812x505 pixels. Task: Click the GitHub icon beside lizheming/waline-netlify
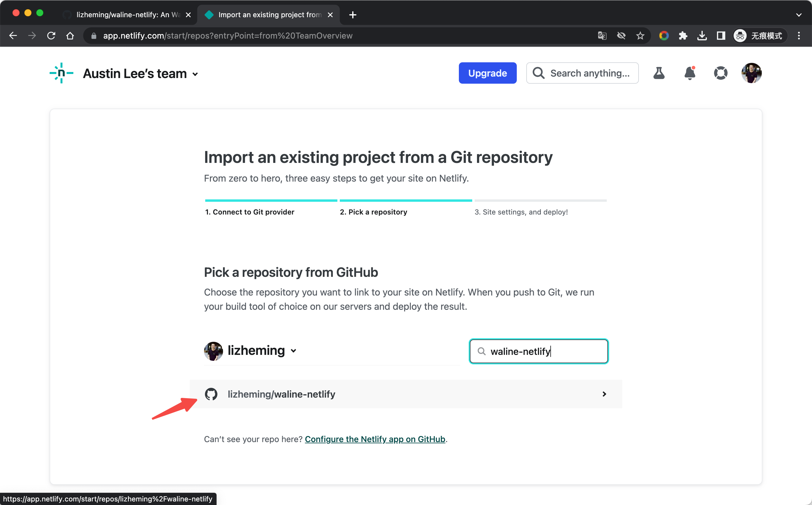211,394
